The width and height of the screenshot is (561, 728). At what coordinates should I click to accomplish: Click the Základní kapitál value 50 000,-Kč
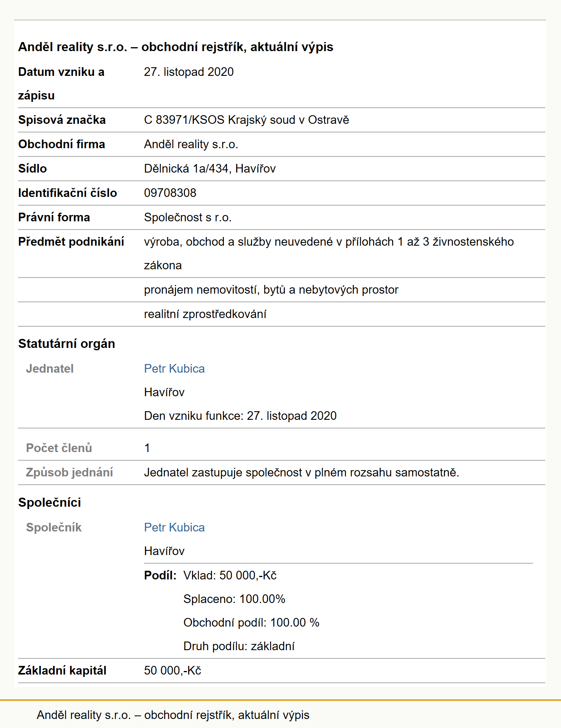(x=172, y=671)
